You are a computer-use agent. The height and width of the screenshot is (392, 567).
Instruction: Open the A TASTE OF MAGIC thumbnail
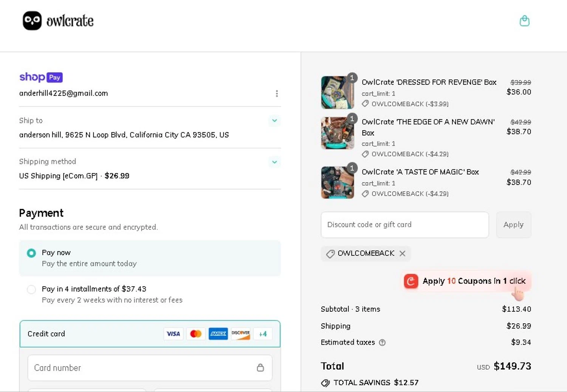[337, 183]
